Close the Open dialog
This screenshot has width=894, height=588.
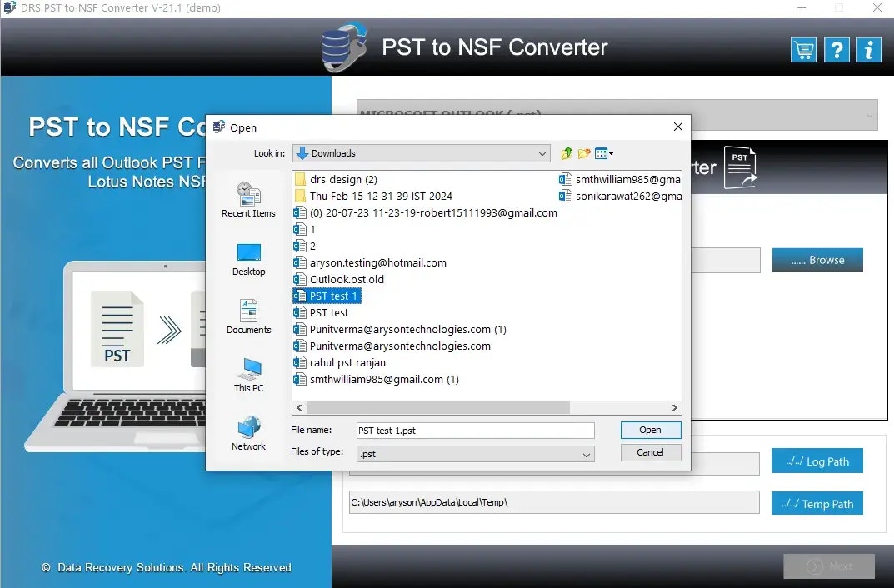(x=678, y=127)
